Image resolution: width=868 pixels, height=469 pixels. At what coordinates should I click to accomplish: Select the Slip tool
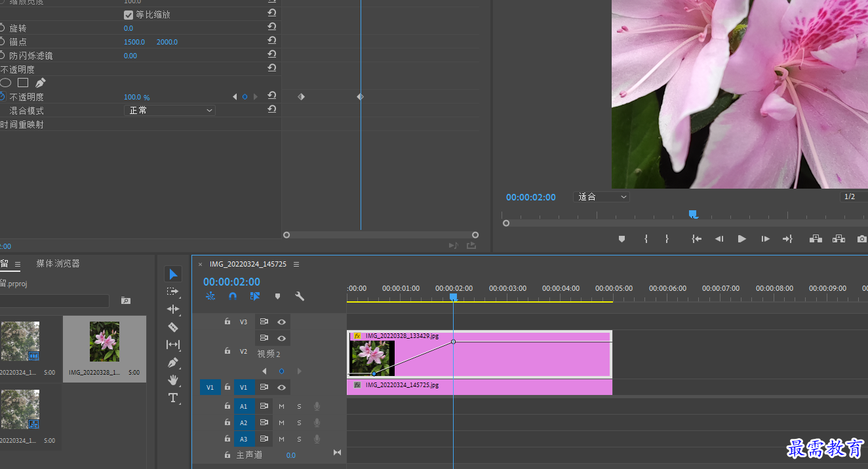pyautogui.click(x=173, y=345)
